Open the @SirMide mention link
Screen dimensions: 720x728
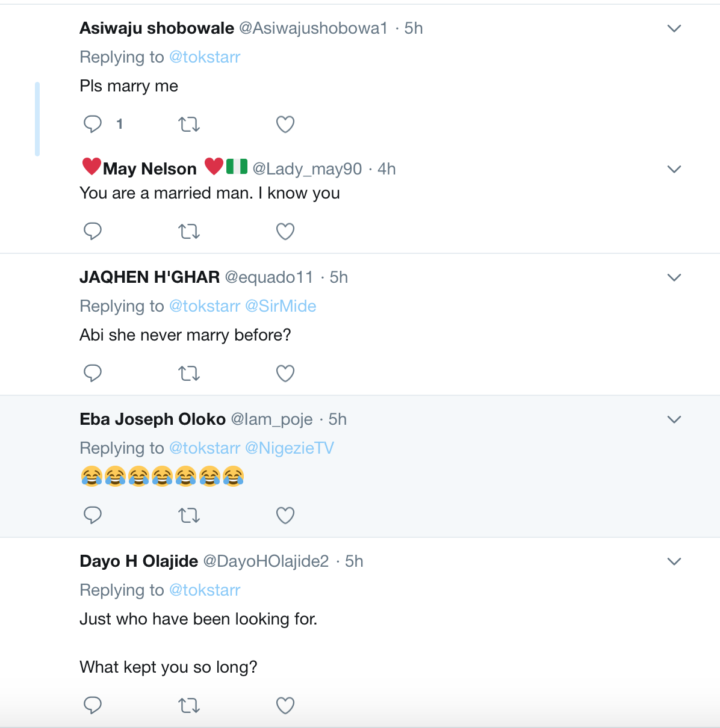[281, 306]
